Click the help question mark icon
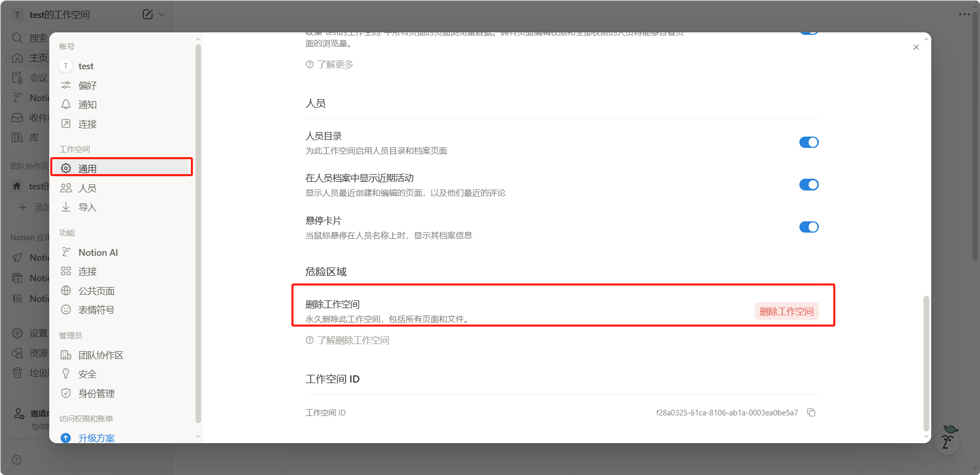 [x=17, y=460]
